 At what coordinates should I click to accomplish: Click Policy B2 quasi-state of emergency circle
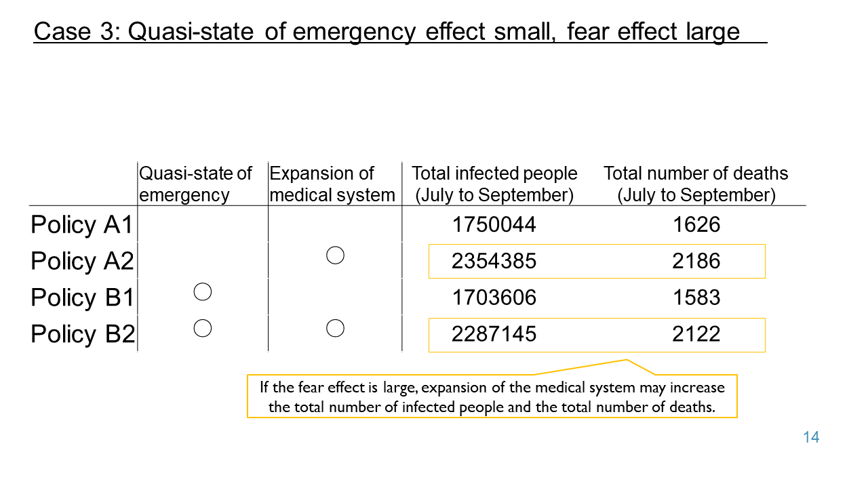203,328
